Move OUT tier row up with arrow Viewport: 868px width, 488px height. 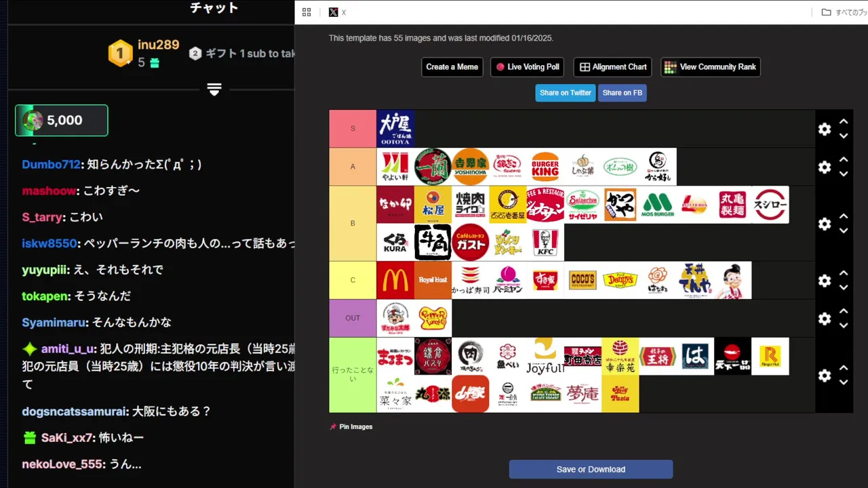[844, 312]
